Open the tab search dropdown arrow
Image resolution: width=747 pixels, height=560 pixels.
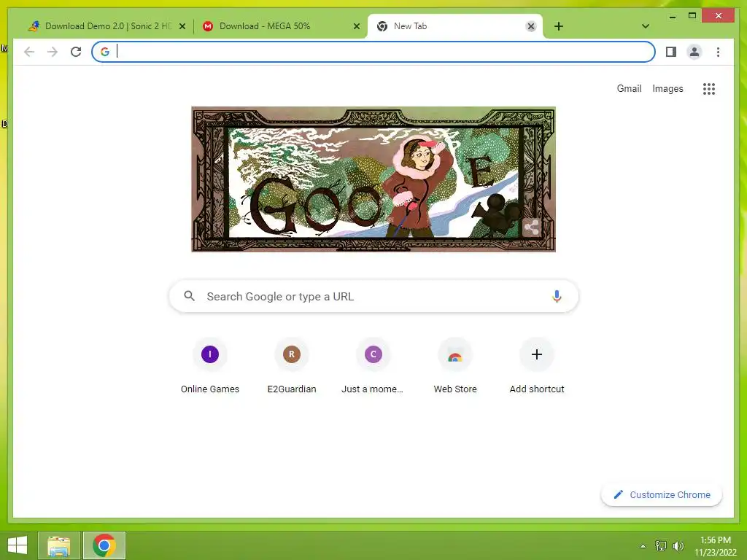(645, 26)
